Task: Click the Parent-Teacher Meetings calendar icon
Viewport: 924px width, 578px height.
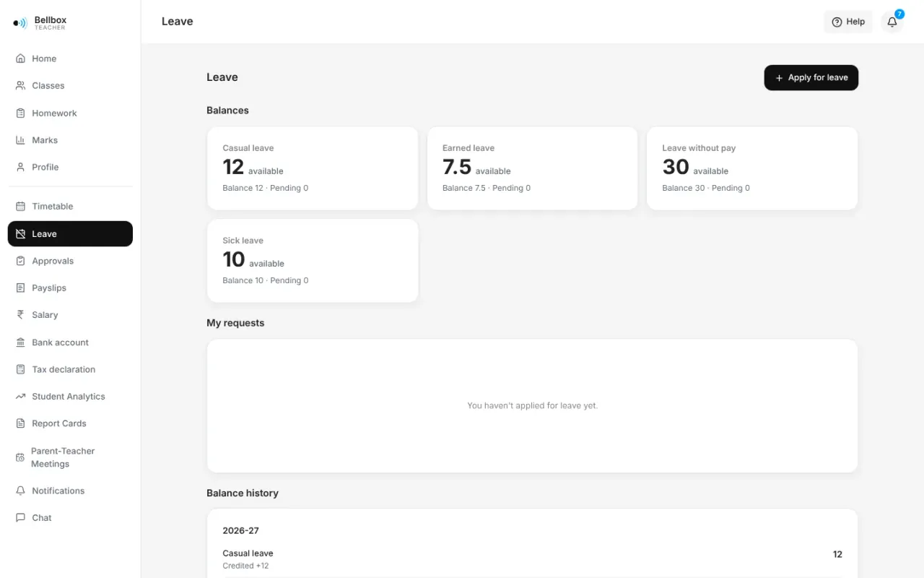Action: coord(20,457)
